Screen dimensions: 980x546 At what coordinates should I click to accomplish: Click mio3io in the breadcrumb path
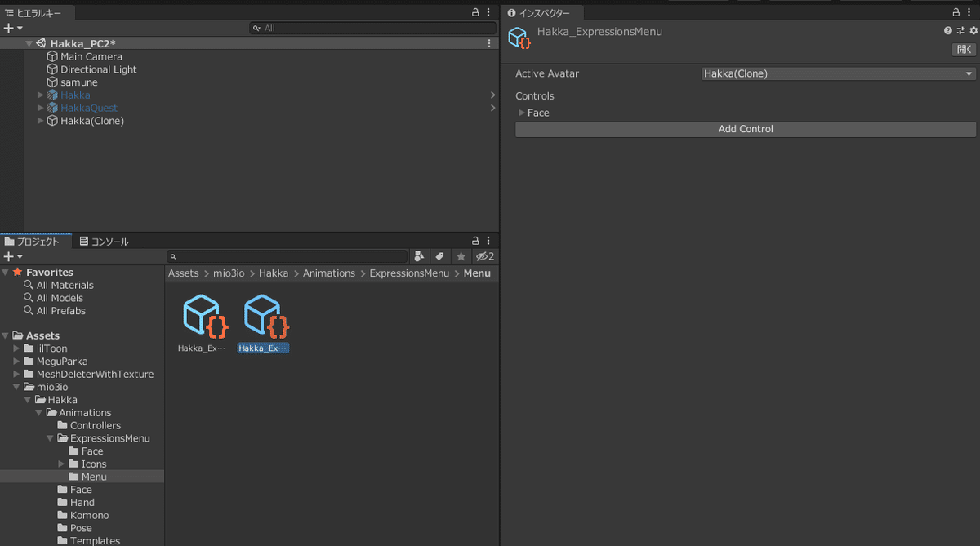(229, 273)
